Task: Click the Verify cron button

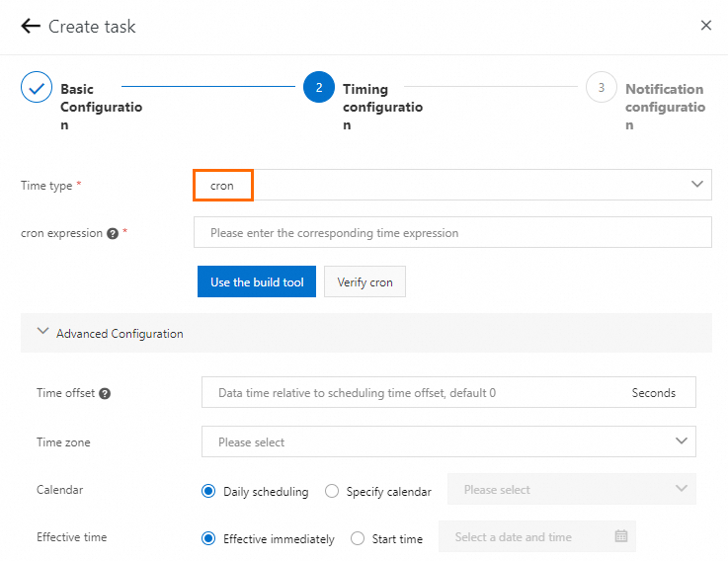Action: click(x=364, y=281)
